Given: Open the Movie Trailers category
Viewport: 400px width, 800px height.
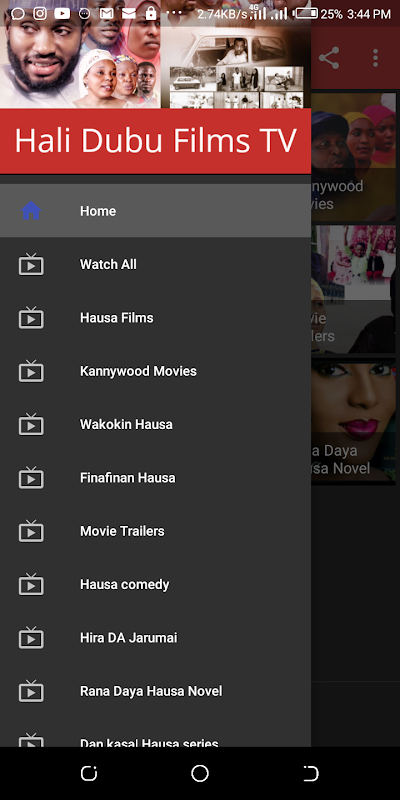Looking at the screenshot, I should 156,531.
